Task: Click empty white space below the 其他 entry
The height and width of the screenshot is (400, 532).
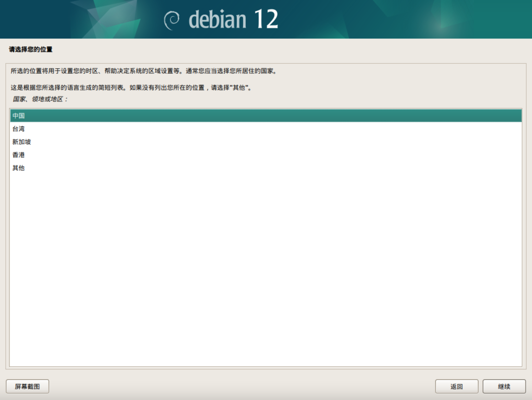Action: 262,263
